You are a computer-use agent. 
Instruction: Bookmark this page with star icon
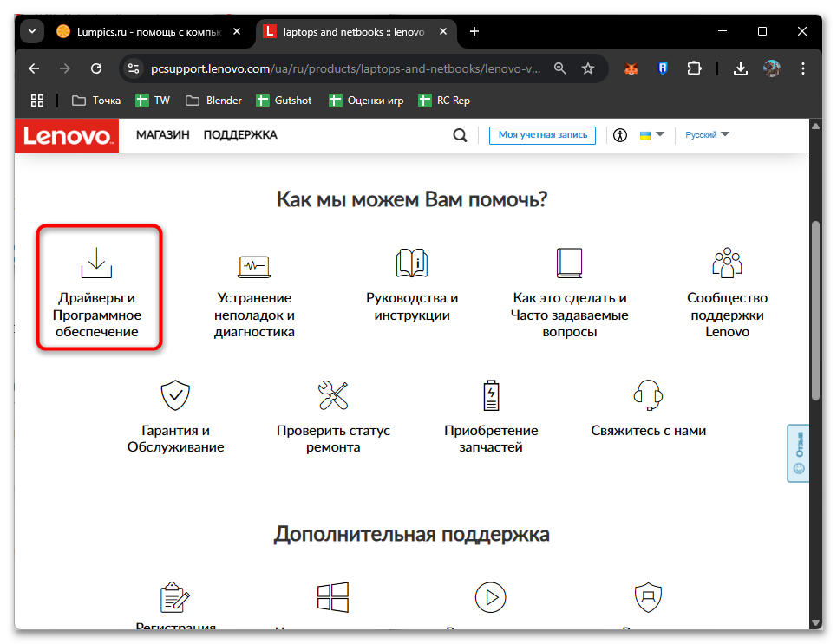588,68
